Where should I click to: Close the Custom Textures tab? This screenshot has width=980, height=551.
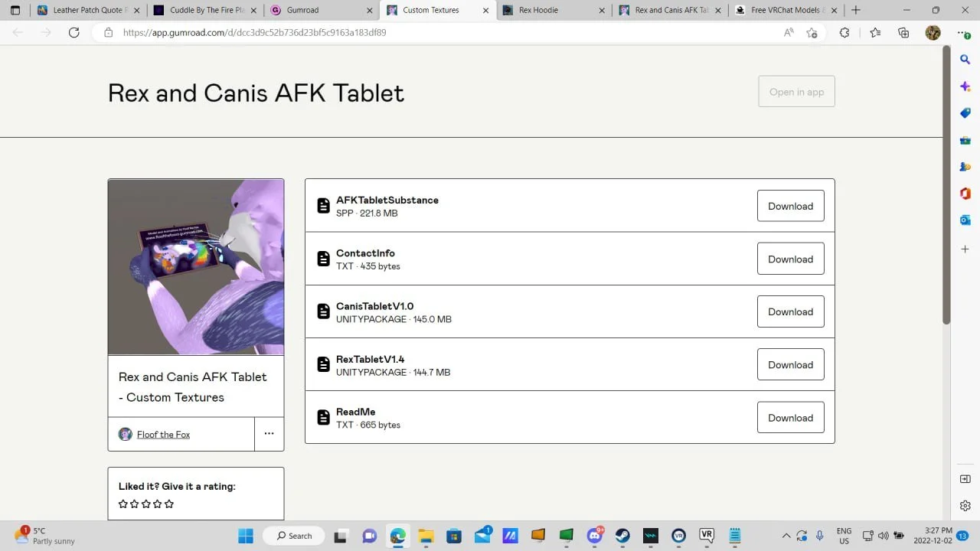click(485, 10)
